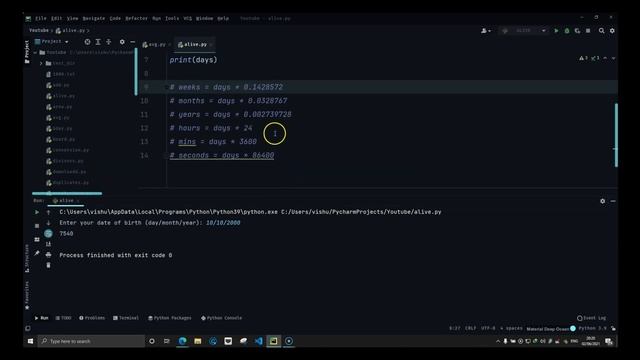Image resolution: width=640 pixels, height=360 pixels.
Task: Open the run configuration dropdown
Action: click(x=524, y=31)
